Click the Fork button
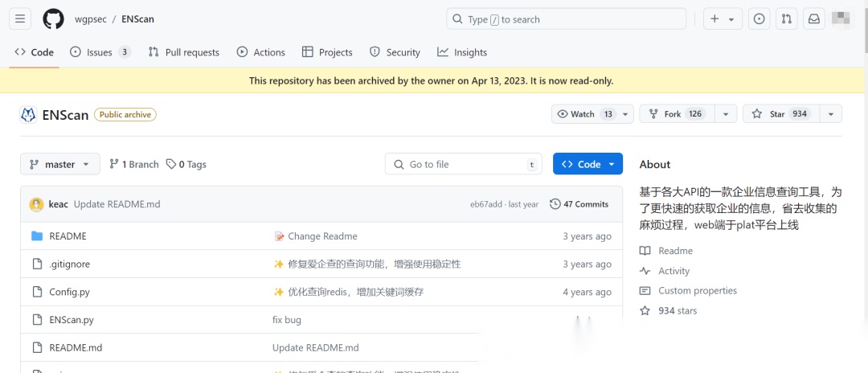868x373 pixels. [x=677, y=114]
